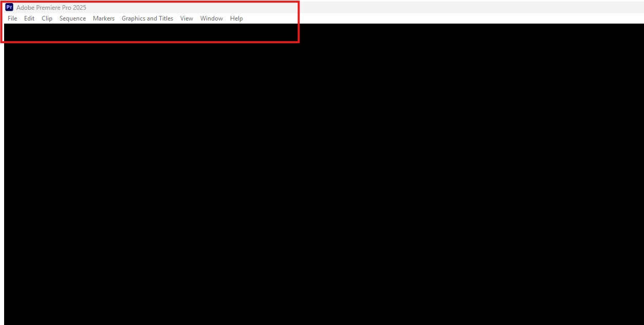Open the menu for adding timeline markers
644x325 pixels.
click(x=104, y=18)
